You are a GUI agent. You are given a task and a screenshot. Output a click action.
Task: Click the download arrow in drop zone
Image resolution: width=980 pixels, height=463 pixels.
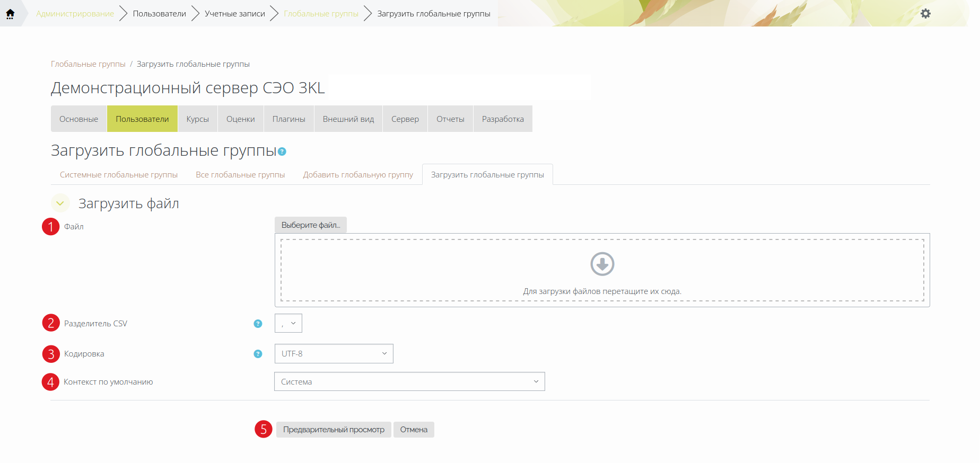[x=602, y=264]
